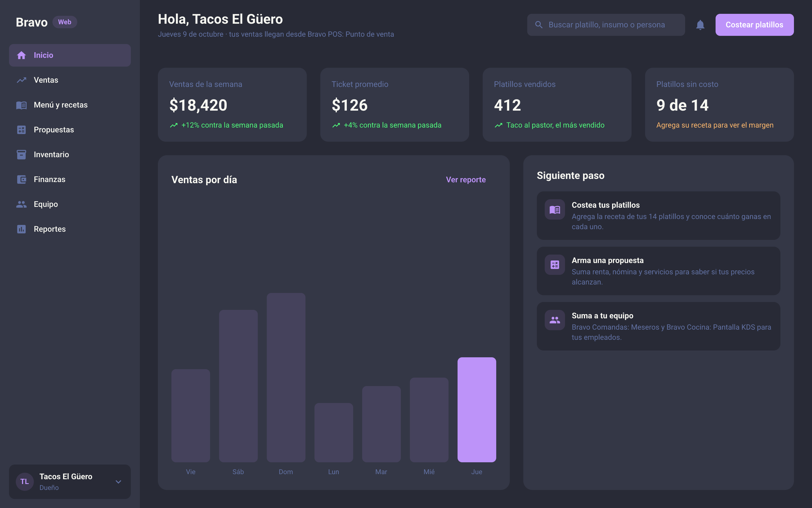Image resolution: width=812 pixels, height=508 pixels.
Task: Expand the Tacos El Güero account chevron
Action: click(x=118, y=482)
